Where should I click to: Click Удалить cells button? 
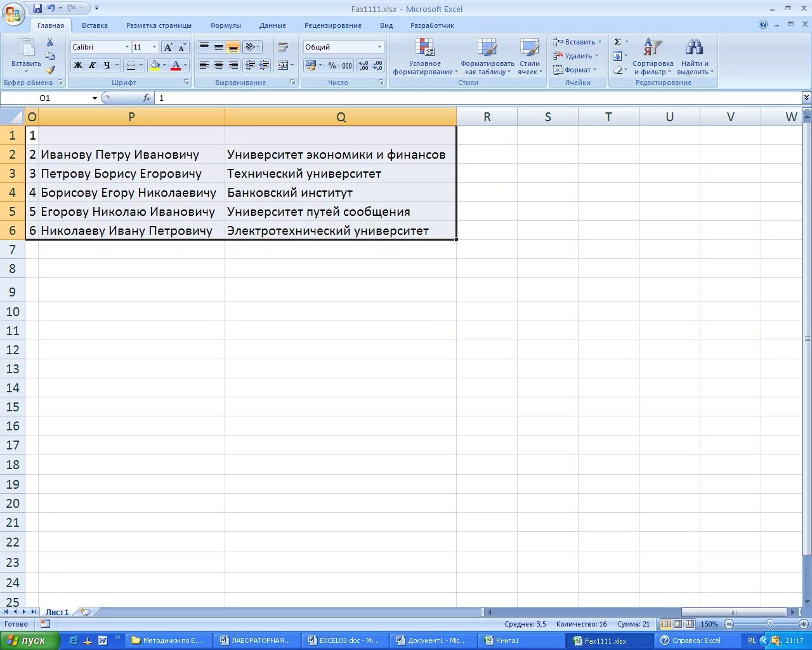(575, 56)
